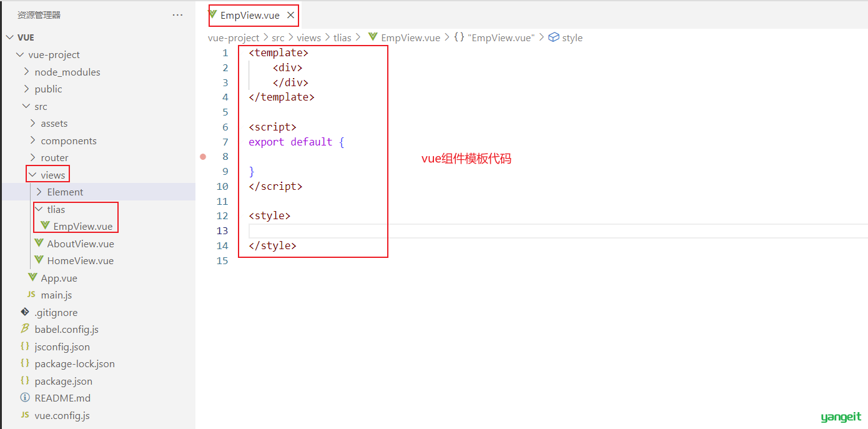The height and width of the screenshot is (429, 868).
Task: Open the Explorer panel more actions menu
Action: point(177,15)
